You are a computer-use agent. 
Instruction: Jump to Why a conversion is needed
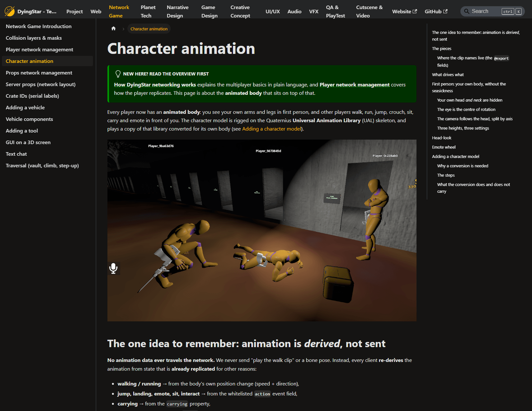click(463, 166)
